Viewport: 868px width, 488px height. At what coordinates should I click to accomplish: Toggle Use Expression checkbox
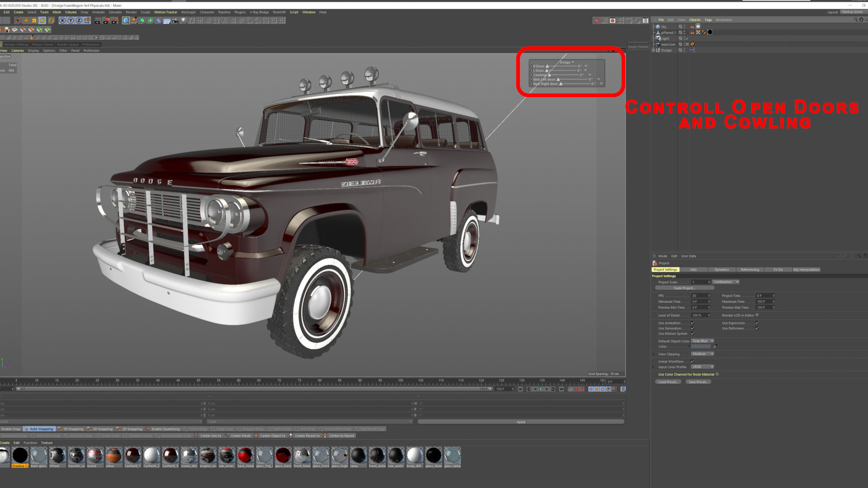[x=757, y=323]
